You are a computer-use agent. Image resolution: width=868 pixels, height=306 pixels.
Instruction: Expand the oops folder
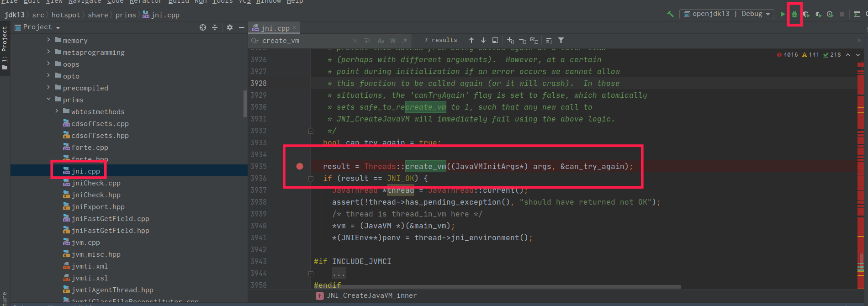tap(48, 64)
